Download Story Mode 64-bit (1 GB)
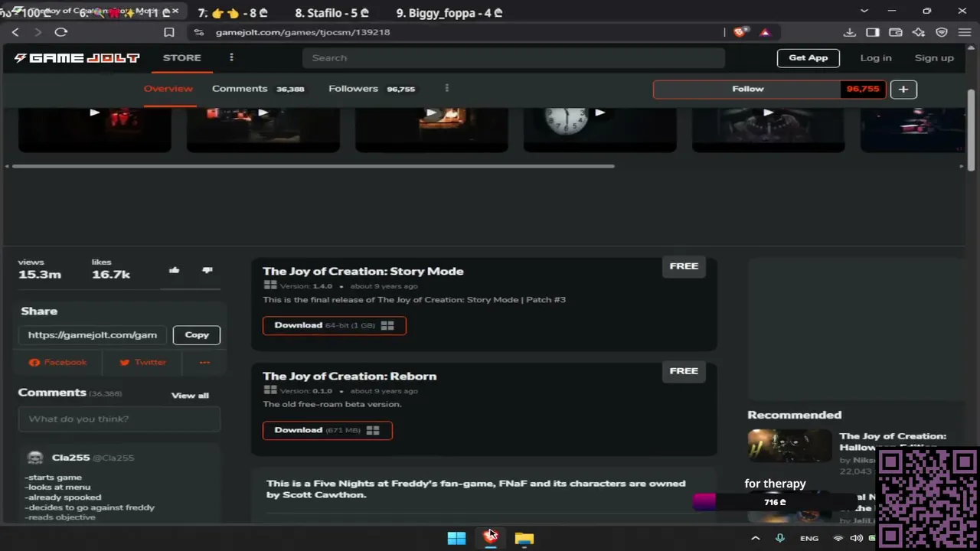Image resolution: width=980 pixels, height=551 pixels. tap(335, 325)
